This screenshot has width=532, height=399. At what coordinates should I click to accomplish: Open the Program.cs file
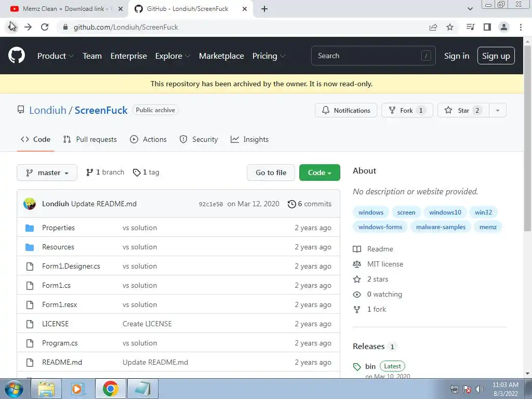[x=60, y=343]
